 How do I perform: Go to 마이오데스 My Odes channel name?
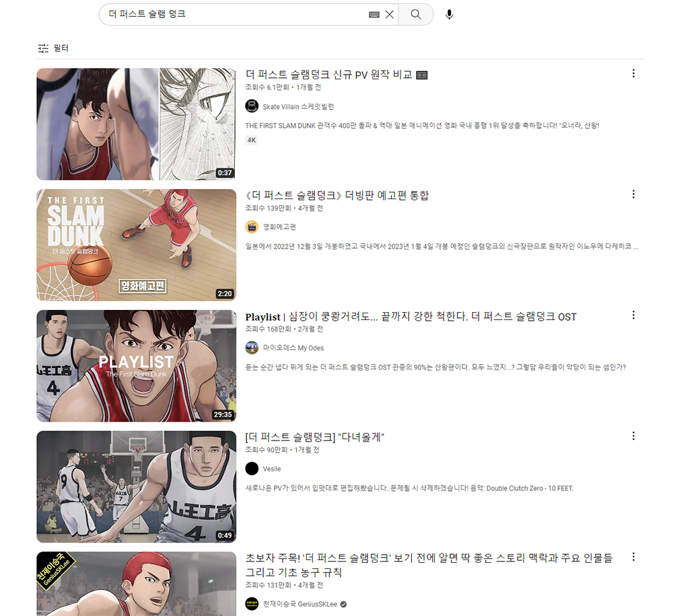coord(293,348)
